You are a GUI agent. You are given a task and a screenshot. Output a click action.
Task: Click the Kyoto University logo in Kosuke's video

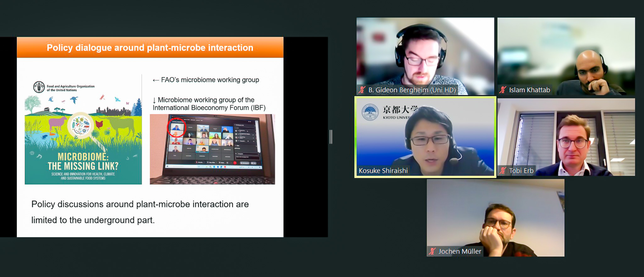[x=370, y=112]
